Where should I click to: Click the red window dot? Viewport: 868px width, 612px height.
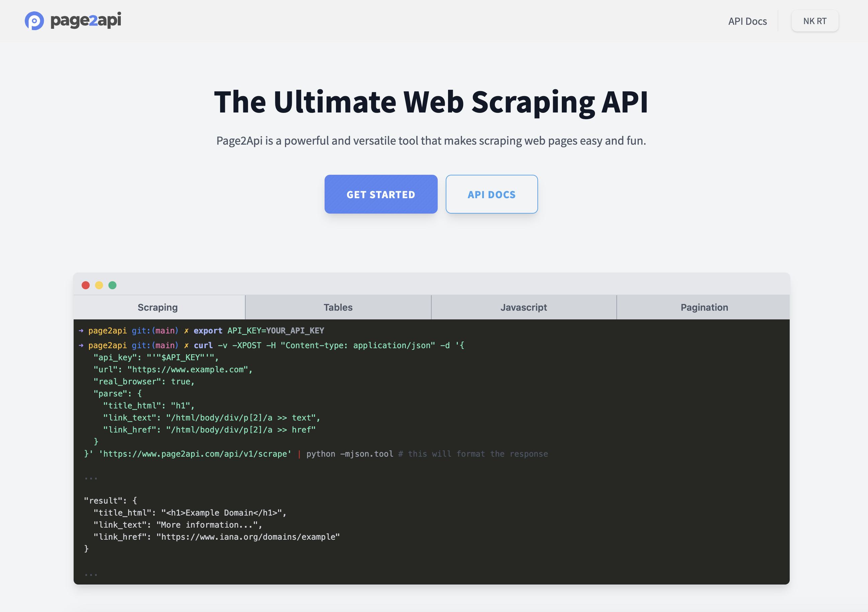(x=86, y=285)
